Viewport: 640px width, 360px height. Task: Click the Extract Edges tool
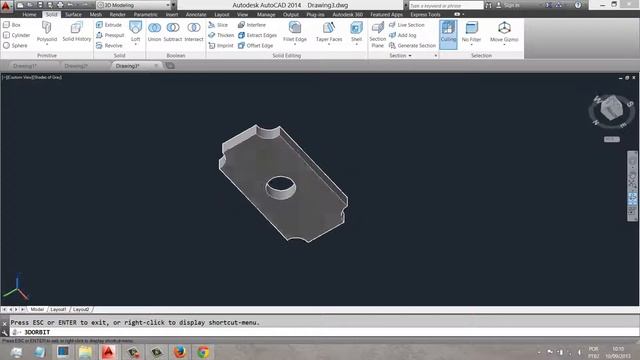[x=258, y=35]
